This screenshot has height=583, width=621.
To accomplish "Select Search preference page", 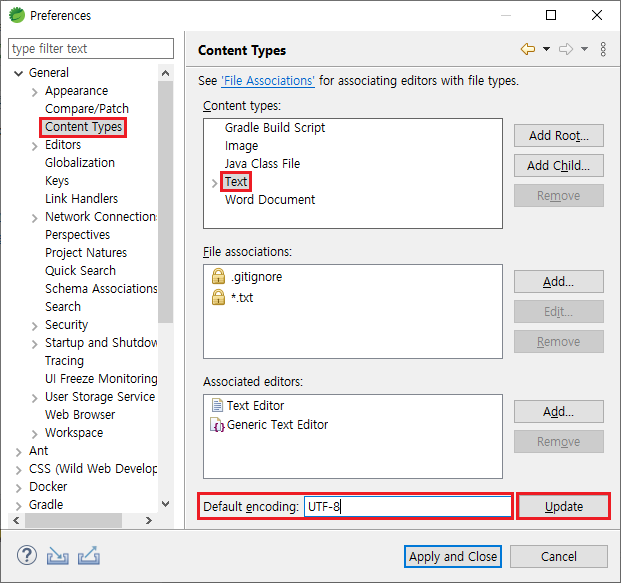I will 63,307.
